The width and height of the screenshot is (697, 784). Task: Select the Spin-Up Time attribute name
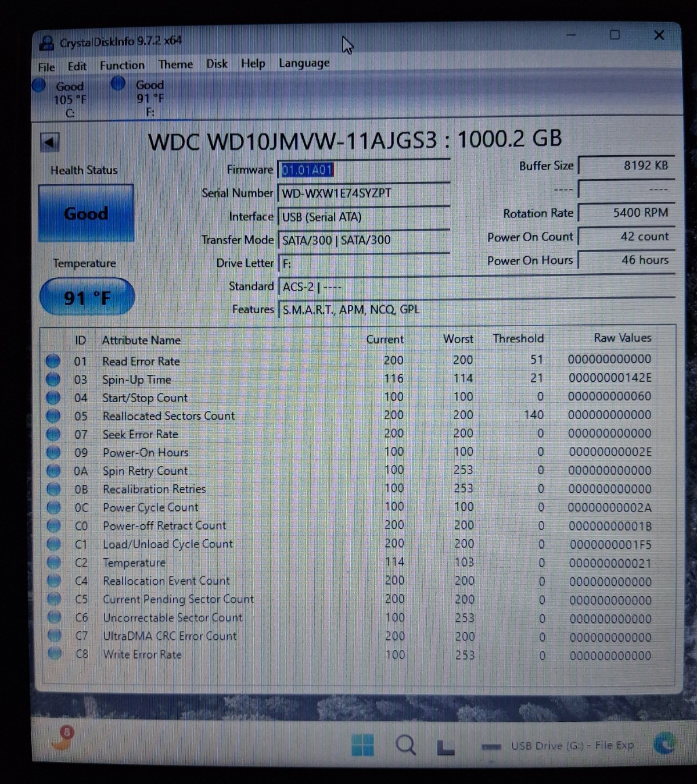tap(136, 380)
